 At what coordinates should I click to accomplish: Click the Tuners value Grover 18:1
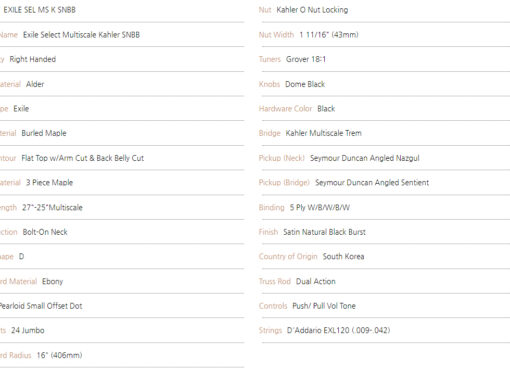306,59
